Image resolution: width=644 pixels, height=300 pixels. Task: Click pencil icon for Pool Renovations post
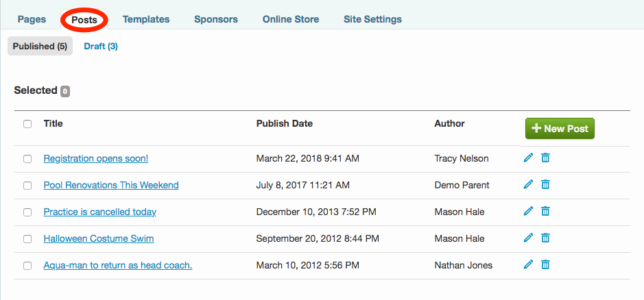coord(528,185)
